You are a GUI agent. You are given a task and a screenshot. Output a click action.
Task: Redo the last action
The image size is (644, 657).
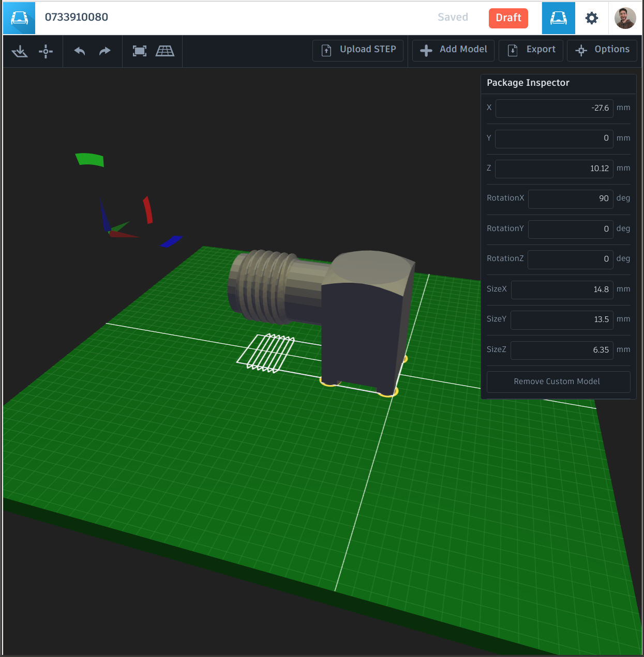(x=104, y=51)
